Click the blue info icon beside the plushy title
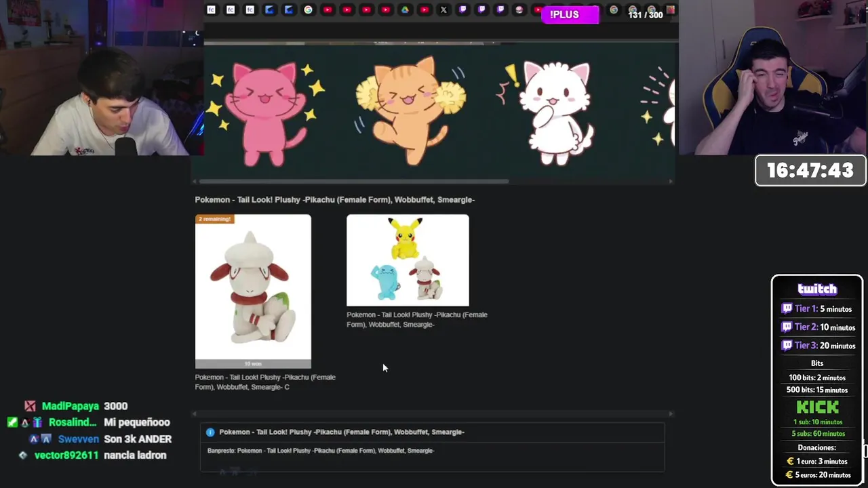The width and height of the screenshot is (868, 488). pos(210,432)
